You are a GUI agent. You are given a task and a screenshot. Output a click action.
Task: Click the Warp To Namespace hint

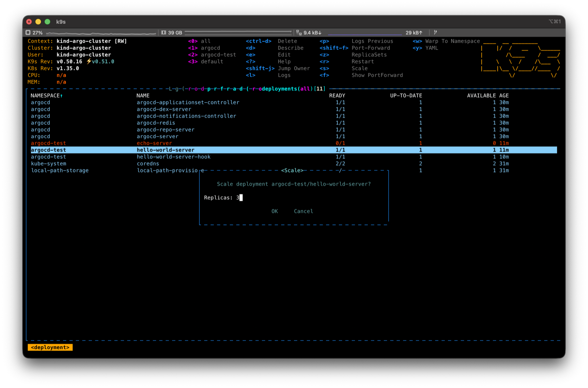pos(452,41)
